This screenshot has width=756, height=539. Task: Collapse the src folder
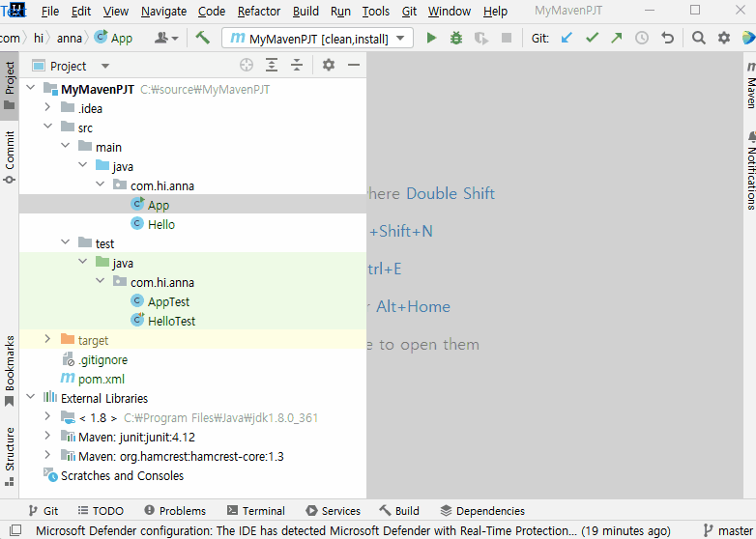pos(47,127)
